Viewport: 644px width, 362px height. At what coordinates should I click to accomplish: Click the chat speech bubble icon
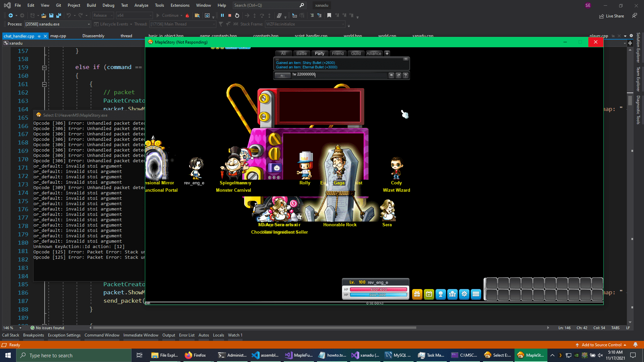tap(391, 75)
